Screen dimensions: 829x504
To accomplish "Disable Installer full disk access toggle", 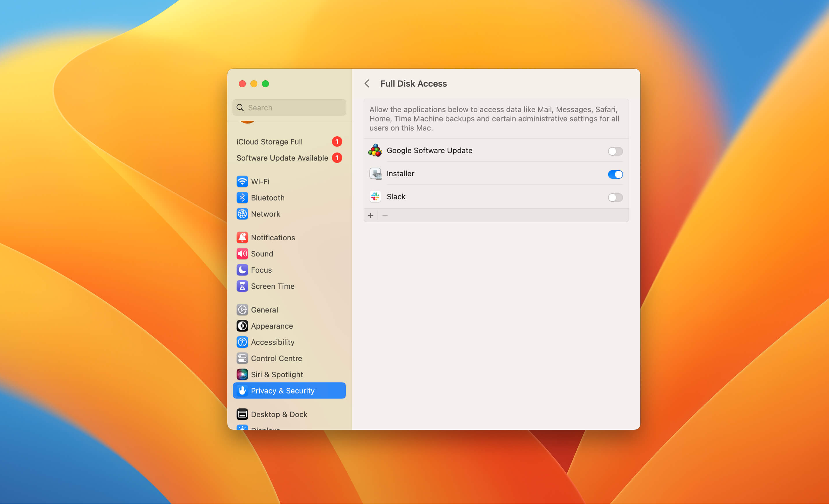I will [x=615, y=174].
